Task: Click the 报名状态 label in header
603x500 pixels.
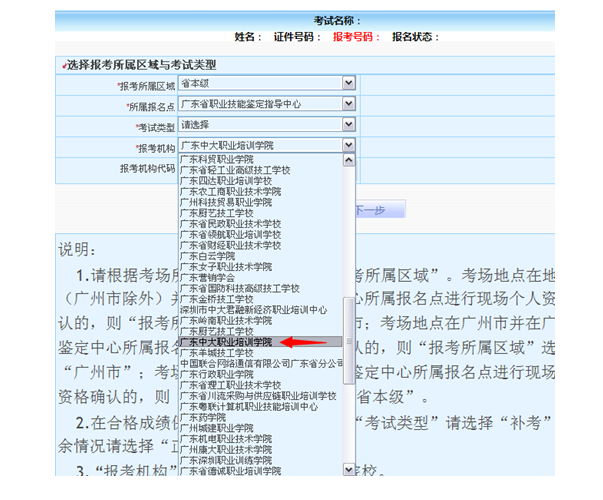Action: [x=415, y=37]
